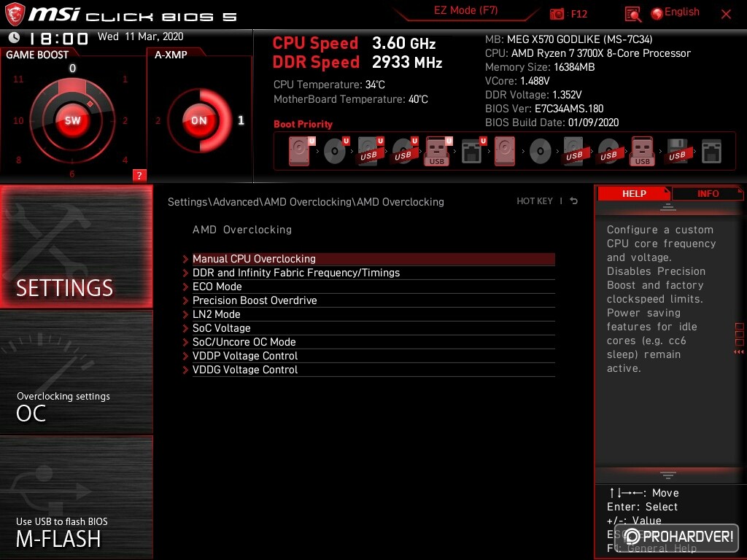Viewport: 747px width, 560px height.
Task: Open Game Boost help question mark
Action: (x=139, y=175)
